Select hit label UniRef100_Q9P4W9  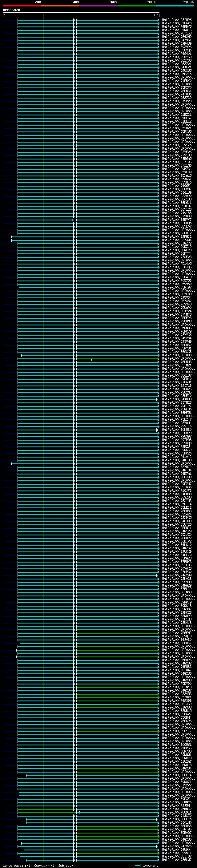point(177,43)
